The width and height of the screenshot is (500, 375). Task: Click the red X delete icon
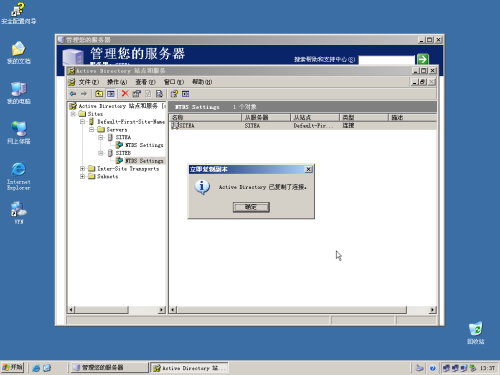(x=125, y=94)
